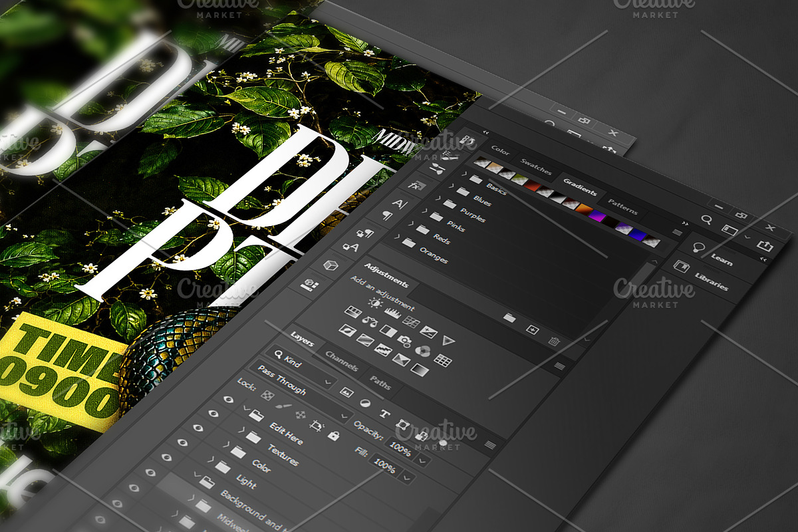Hide the Textures group

[213, 414]
